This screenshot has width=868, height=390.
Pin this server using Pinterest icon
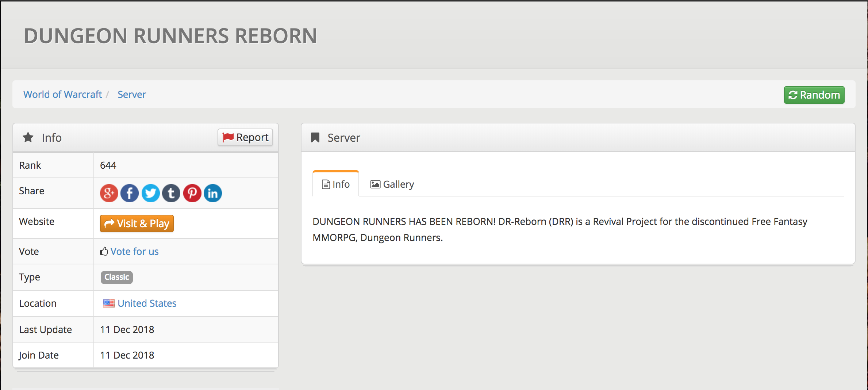(192, 193)
